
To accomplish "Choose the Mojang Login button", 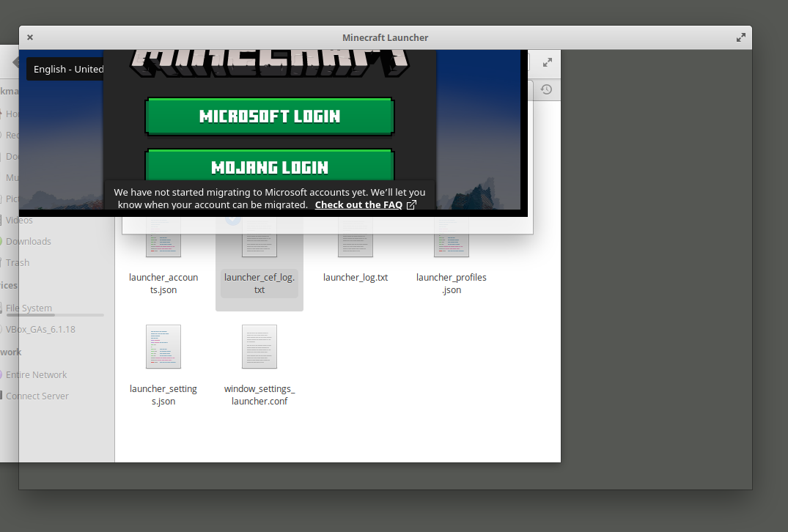I will pos(269,166).
